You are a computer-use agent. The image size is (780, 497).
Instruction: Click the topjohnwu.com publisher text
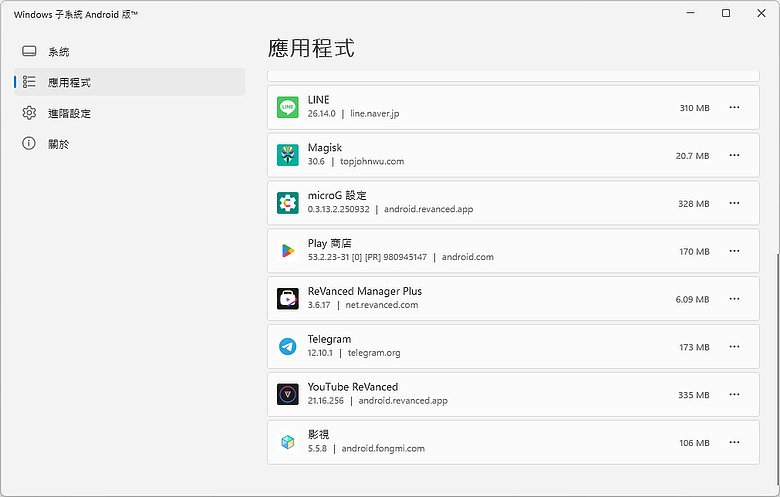point(372,162)
